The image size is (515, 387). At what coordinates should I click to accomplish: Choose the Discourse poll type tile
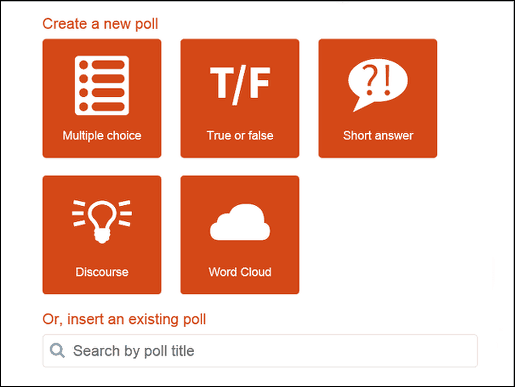point(102,235)
